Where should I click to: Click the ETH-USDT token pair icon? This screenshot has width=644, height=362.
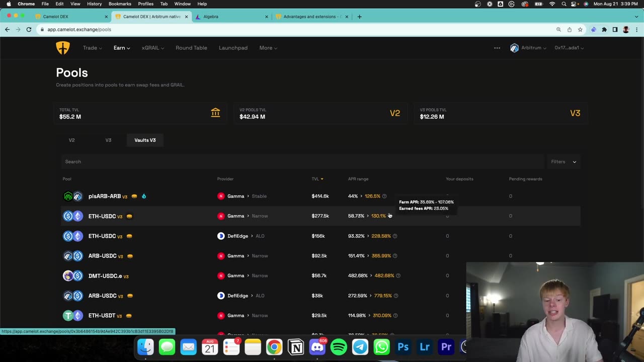pyautogui.click(x=73, y=316)
